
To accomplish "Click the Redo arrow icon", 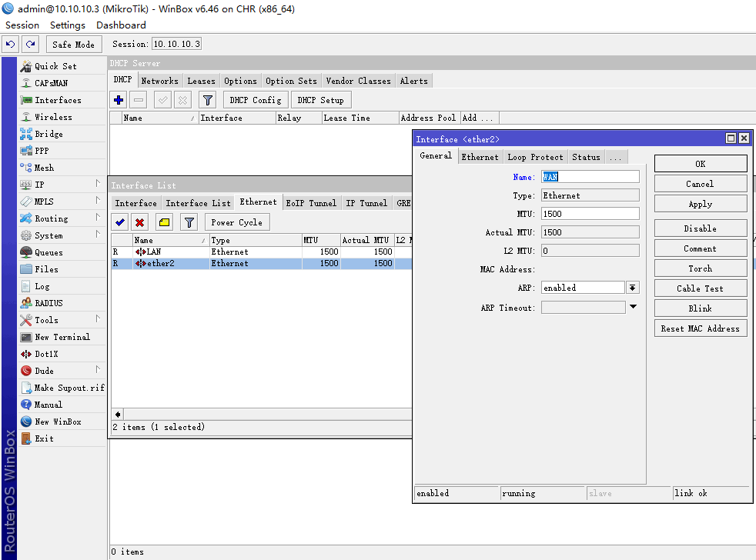I will tap(30, 45).
